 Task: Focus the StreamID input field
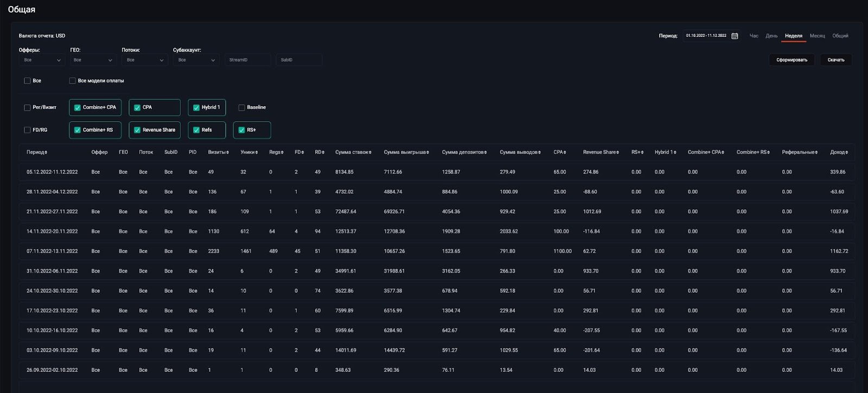tap(248, 60)
